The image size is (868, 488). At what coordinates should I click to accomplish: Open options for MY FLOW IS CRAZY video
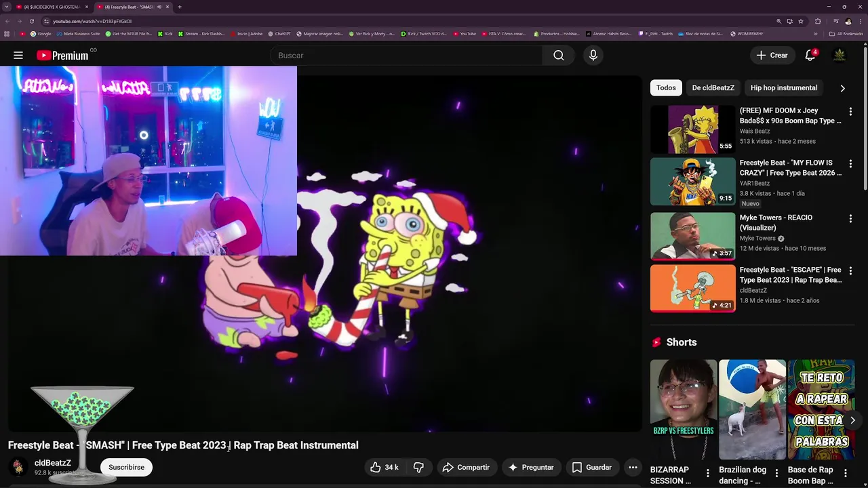click(850, 163)
